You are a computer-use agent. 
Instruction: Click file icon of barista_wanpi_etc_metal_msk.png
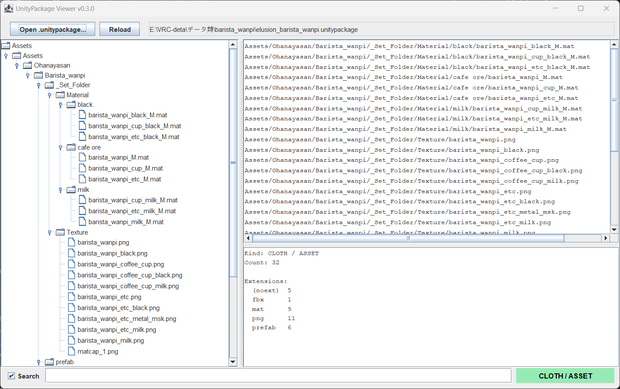(71, 319)
